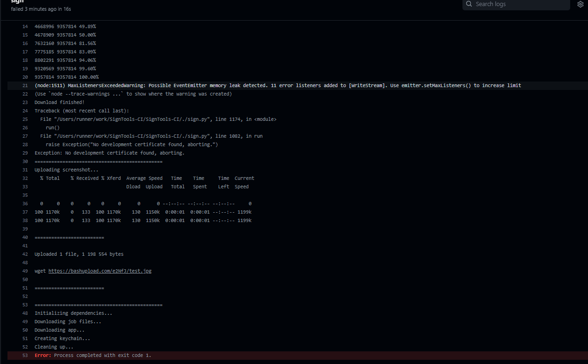Click the 'sign' job title
Image resolution: width=588 pixels, height=364 pixels.
point(17,2)
